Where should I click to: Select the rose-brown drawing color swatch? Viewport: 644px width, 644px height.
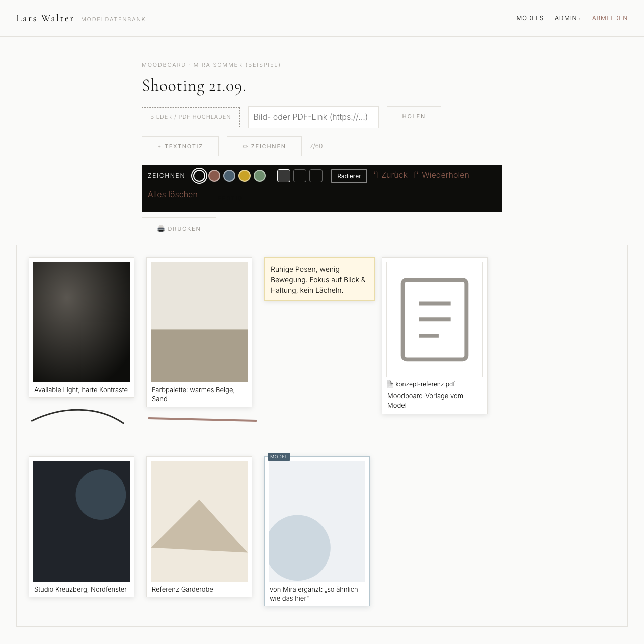(214, 176)
